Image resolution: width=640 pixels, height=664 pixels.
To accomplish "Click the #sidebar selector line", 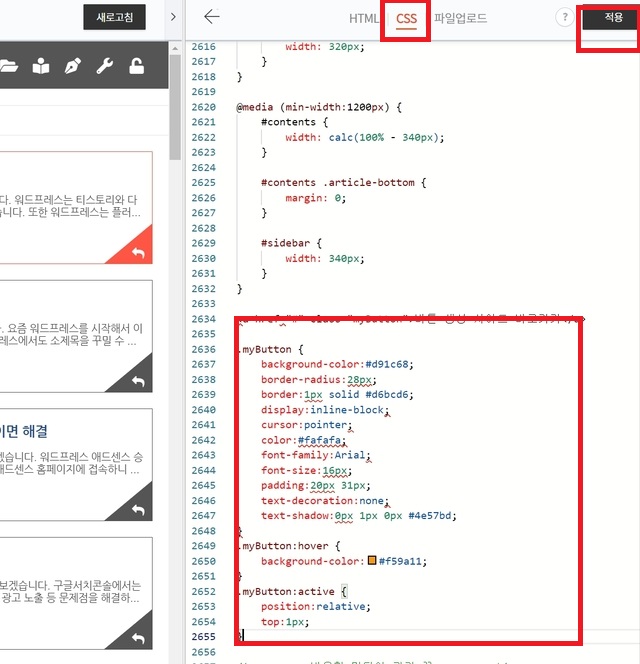I will [291, 243].
